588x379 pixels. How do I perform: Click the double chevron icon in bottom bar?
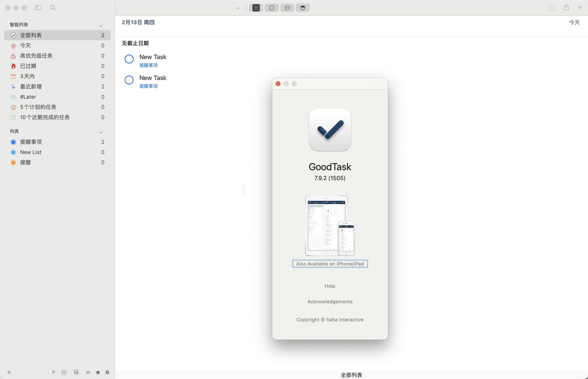[x=88, y=373]
